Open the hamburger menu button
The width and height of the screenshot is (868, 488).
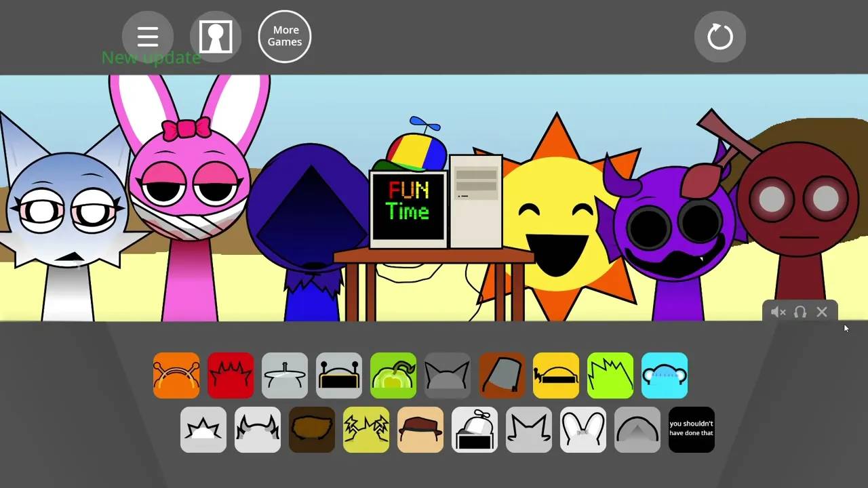point(148,37)
